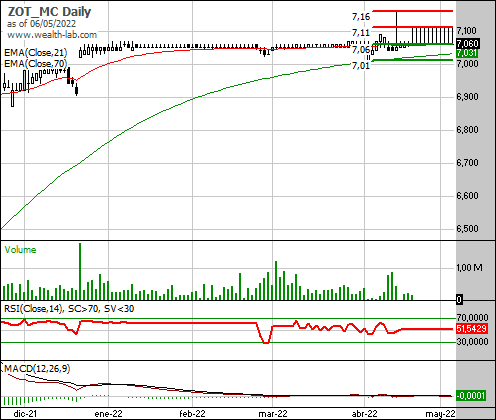Click the mar-22 date axis marker

pos(273,414)
